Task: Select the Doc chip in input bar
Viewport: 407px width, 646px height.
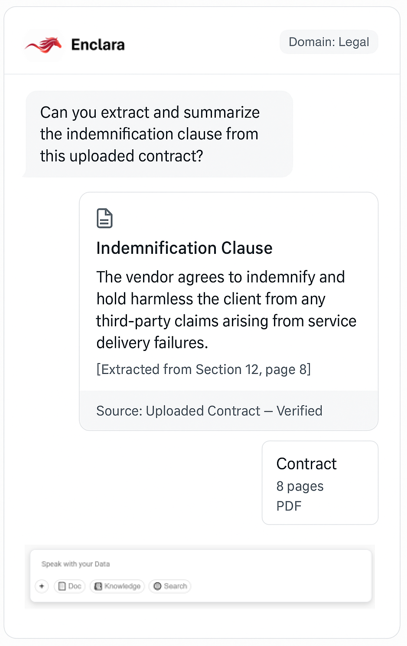Action: point(69,586)
